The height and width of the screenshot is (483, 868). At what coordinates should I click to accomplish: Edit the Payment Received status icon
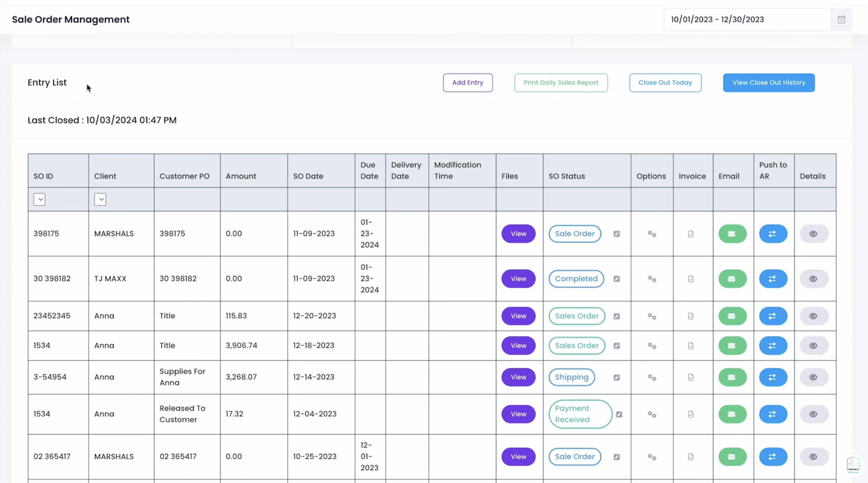[619, 414]
